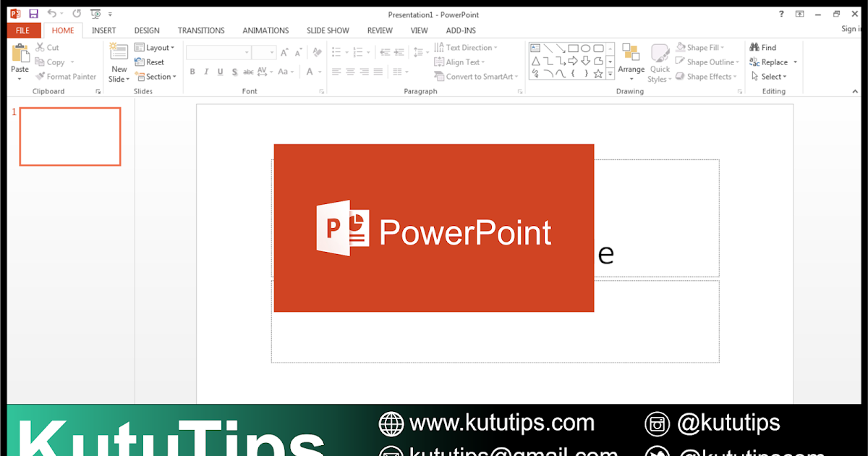Viewport: 868px width, 456px height.
Task: Start slideshow from beginning icon
Action: tap(95, 14)
